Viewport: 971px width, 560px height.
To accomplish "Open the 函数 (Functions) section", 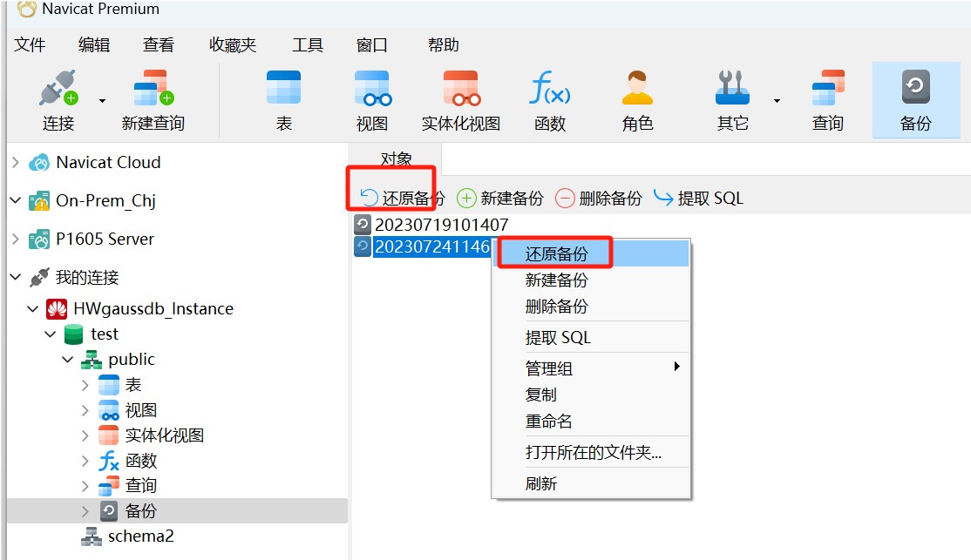I will (550, 98).
